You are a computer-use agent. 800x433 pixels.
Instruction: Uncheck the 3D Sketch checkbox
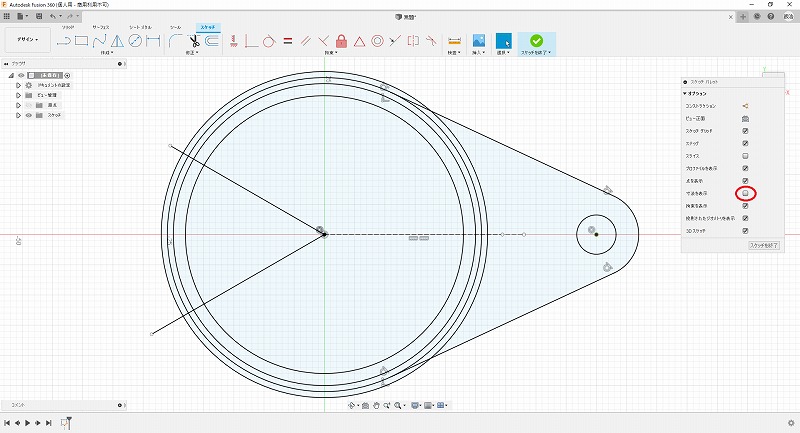(x=745, y=231)
